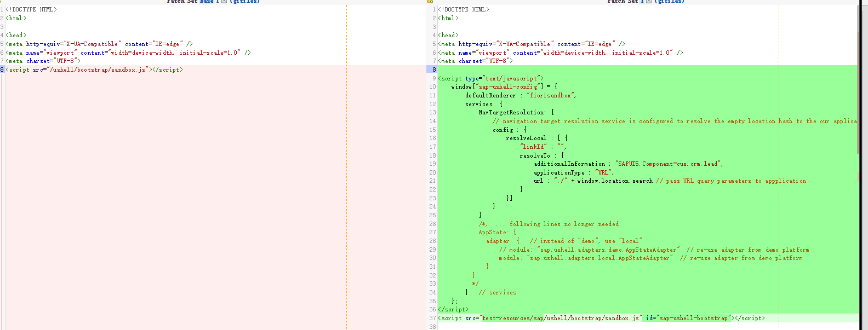Screen dimensions: 868x330
Task: Click the charset UTF-8 meta line, right pane
Action: click(x=475, y=61)
